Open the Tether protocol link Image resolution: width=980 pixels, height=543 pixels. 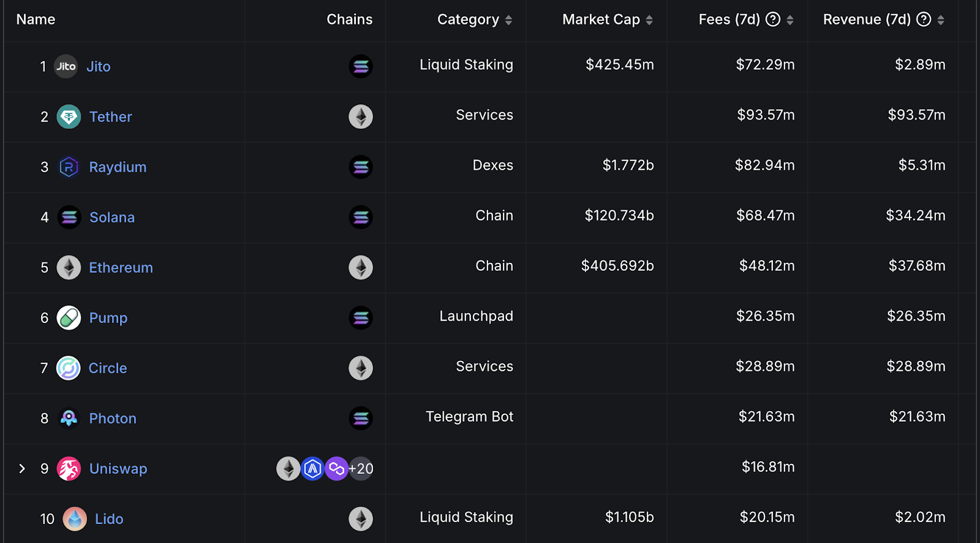[x=110, y=116]
